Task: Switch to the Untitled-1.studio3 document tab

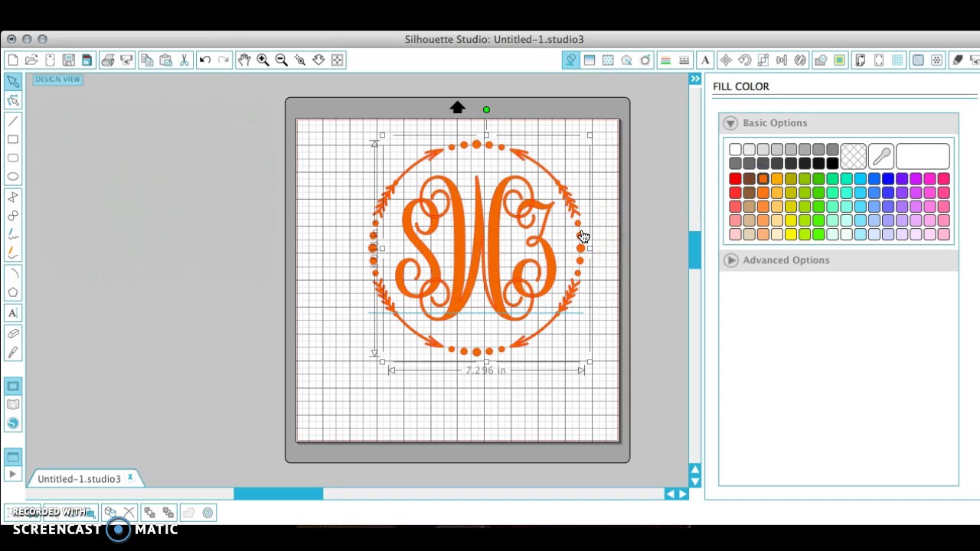Action: pyautogui.click(x=79, y=479)
